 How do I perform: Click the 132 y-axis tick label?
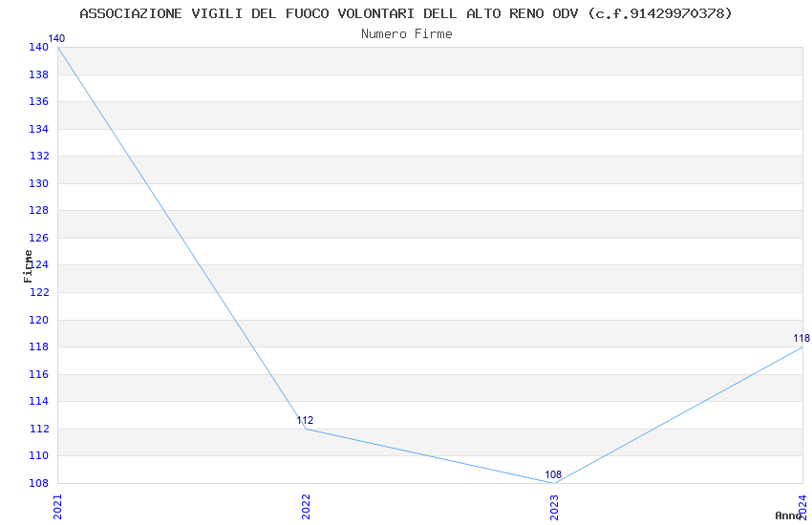38,156
